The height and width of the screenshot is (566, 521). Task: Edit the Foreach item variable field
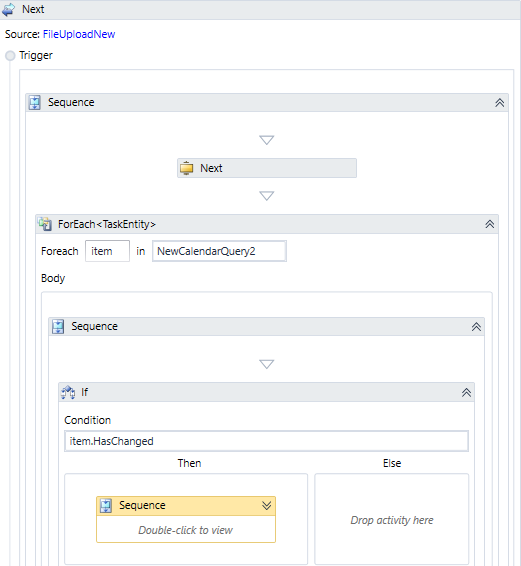pos(107,251)
